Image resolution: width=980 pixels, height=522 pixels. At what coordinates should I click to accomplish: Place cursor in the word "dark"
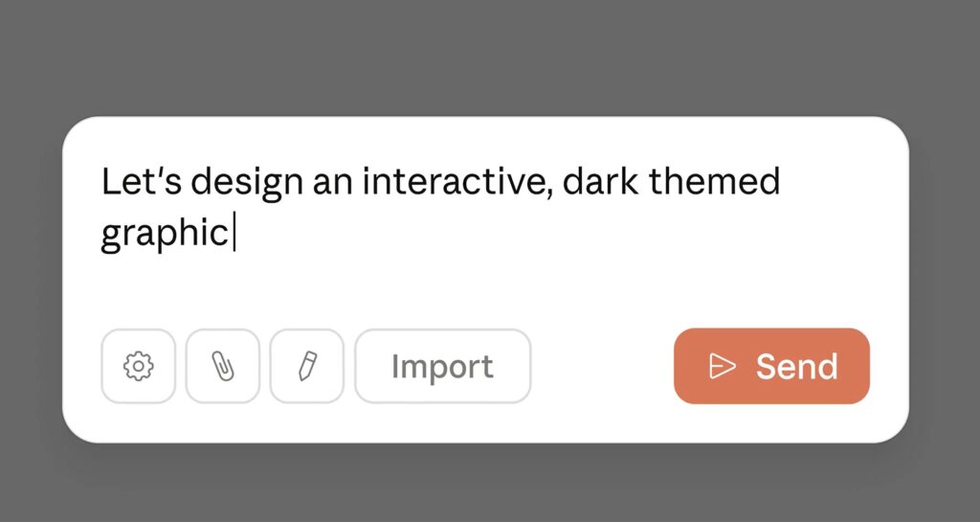pos(600,181)
